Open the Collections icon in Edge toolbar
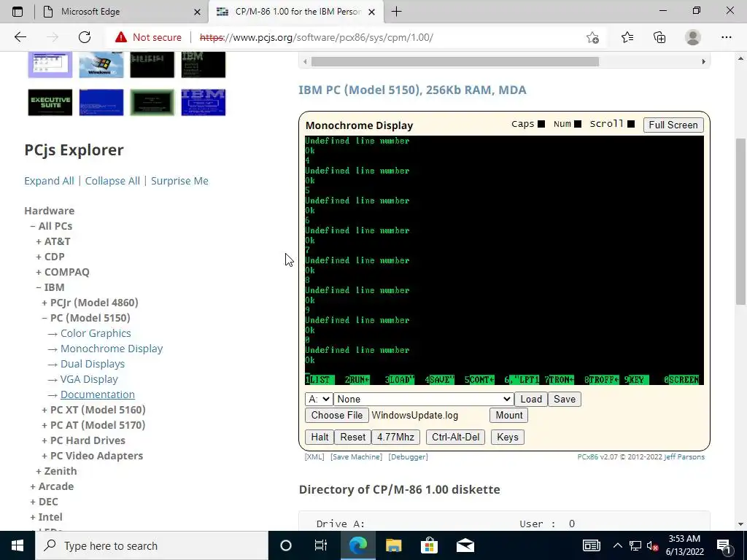Image resolution: width=747 pixels, height=560 pixels. tap(659, 37)
